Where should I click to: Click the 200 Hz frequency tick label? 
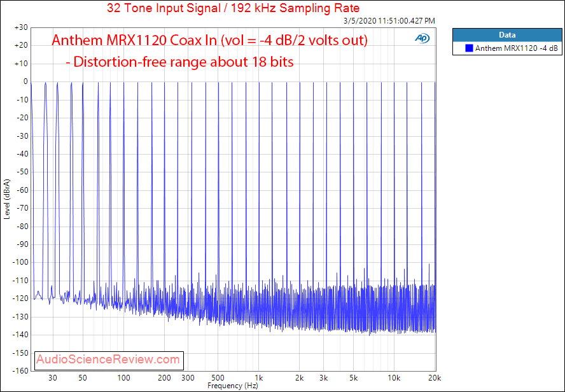tap(164, 378)
